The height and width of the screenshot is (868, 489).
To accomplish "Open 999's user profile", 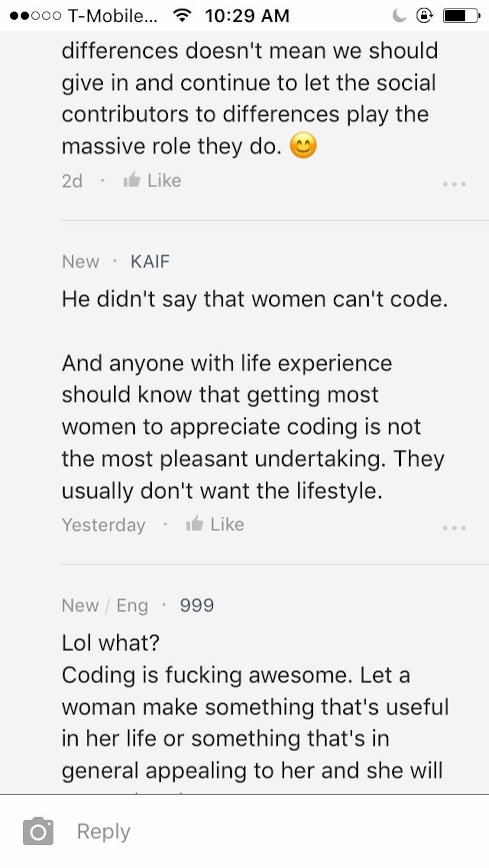I will pyautogui.click(x=196, y=606).
